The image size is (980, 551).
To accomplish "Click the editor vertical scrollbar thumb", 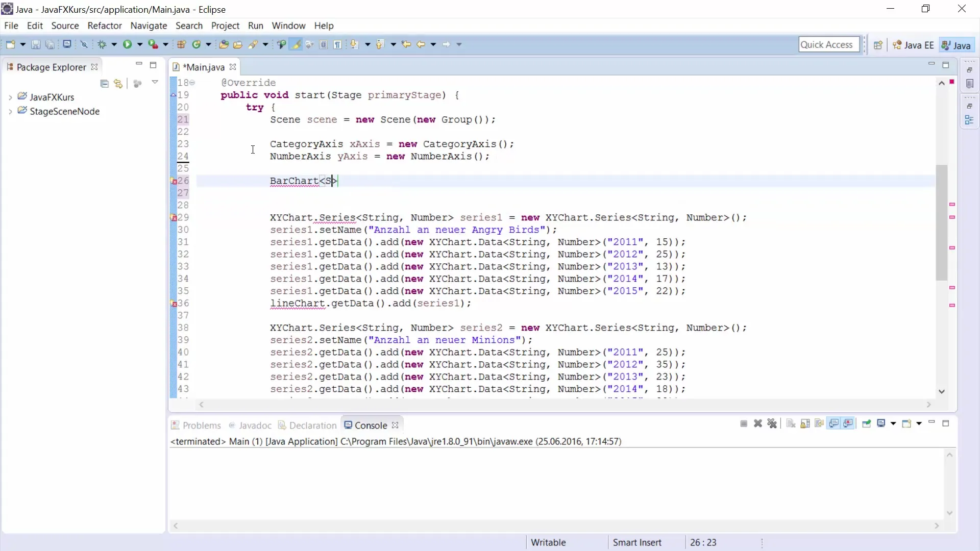I will tap(942, 222).
